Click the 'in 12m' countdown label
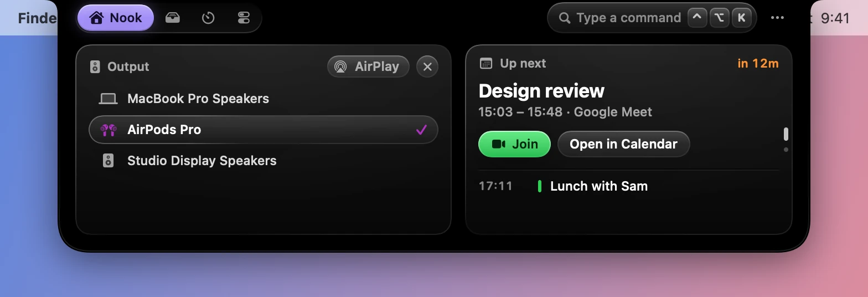This screenshot has height=297, width=868. coord(758,64)
